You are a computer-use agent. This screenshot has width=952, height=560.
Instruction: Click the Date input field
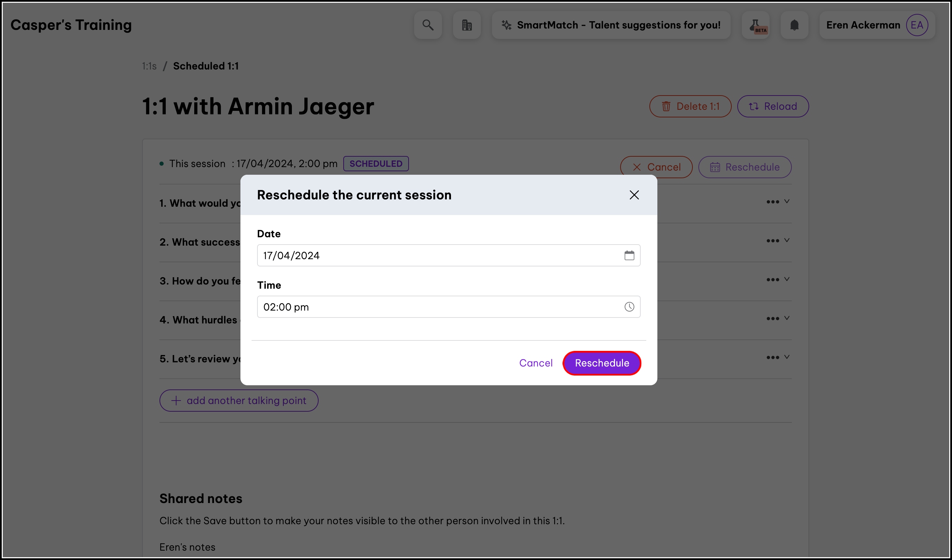click(x=434, y=255)
